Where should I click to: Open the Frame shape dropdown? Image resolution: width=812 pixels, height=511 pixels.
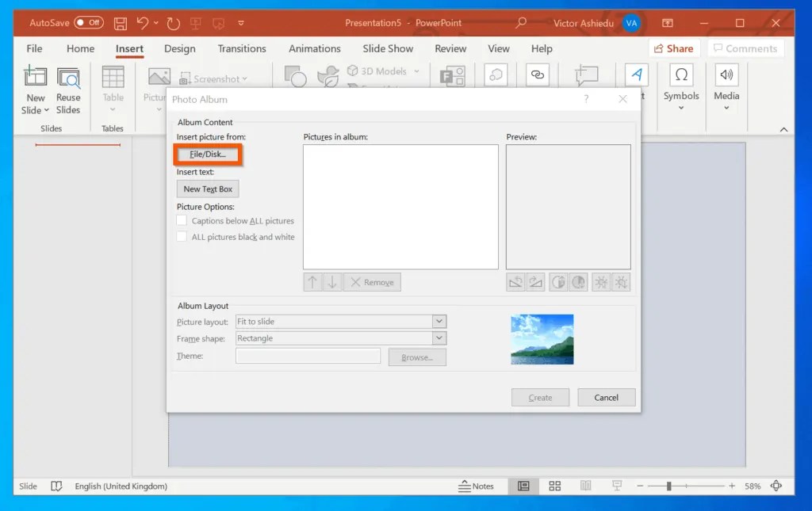(x=439, y=337)
